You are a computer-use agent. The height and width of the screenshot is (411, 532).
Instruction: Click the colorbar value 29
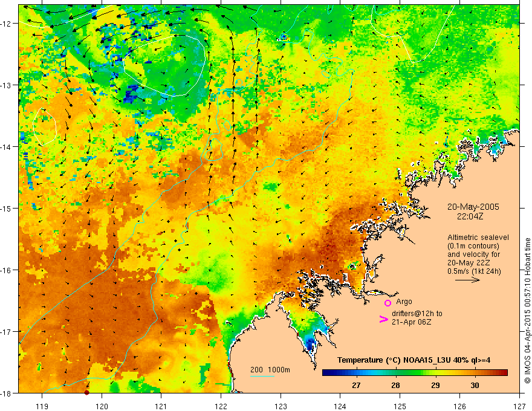pyautogui.click(x=435, y=385)
